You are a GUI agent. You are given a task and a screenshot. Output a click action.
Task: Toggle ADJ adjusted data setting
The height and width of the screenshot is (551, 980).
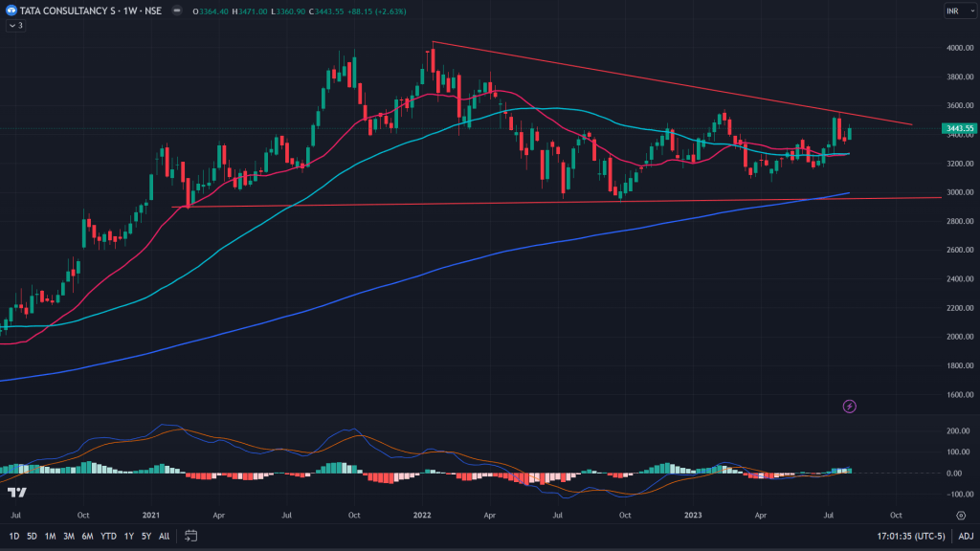[x=966, y=536]
